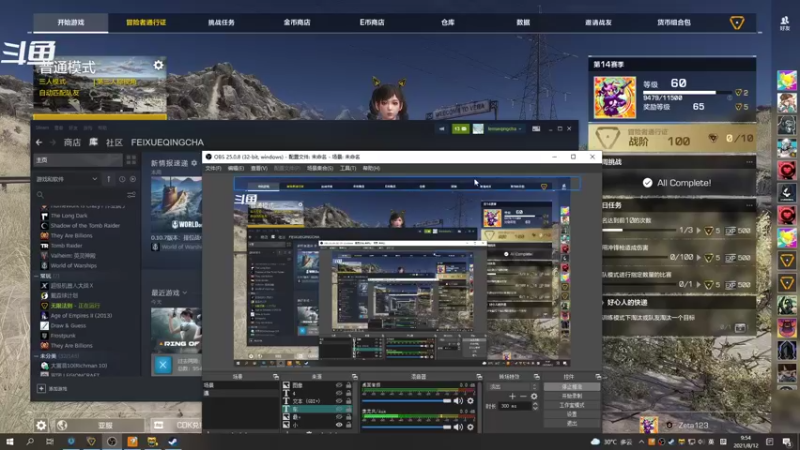Click the triangle shield icon in the top bar

[737, 22]
